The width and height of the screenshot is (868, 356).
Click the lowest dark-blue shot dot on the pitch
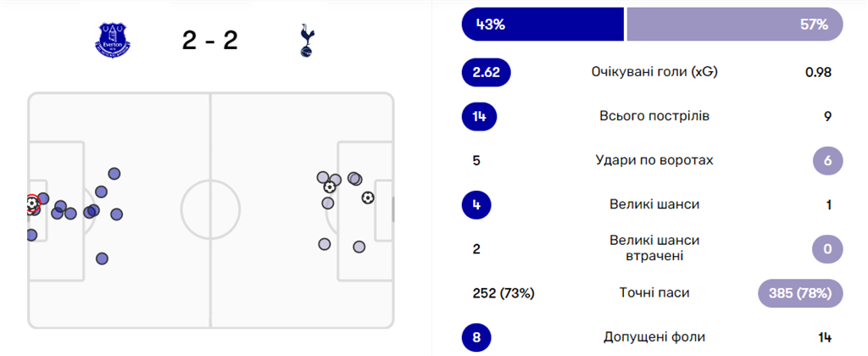pyautogui.click(x=103, y=259)
